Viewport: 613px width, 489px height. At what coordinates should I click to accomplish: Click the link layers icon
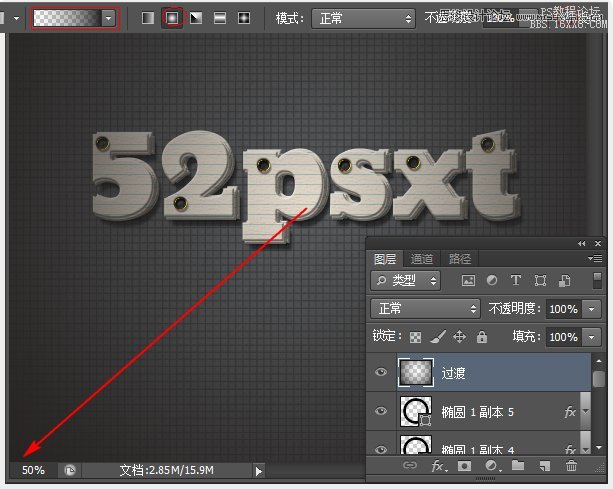click(x=410, y=465)
